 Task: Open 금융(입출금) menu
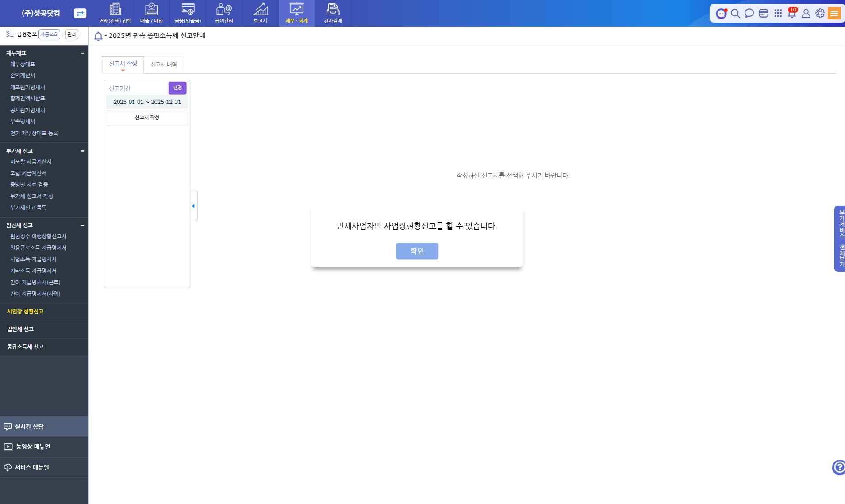(x=188, y=13)
